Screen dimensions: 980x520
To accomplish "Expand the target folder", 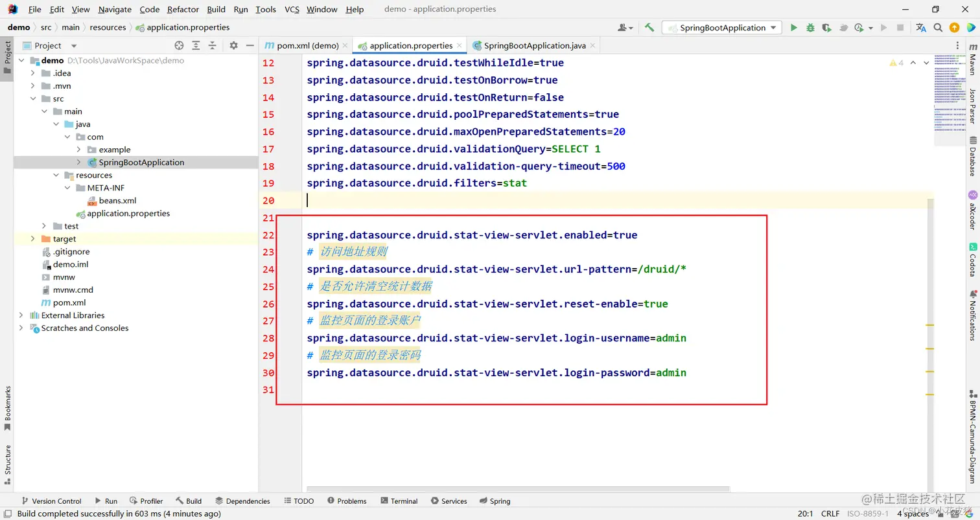I will (33, 239).
